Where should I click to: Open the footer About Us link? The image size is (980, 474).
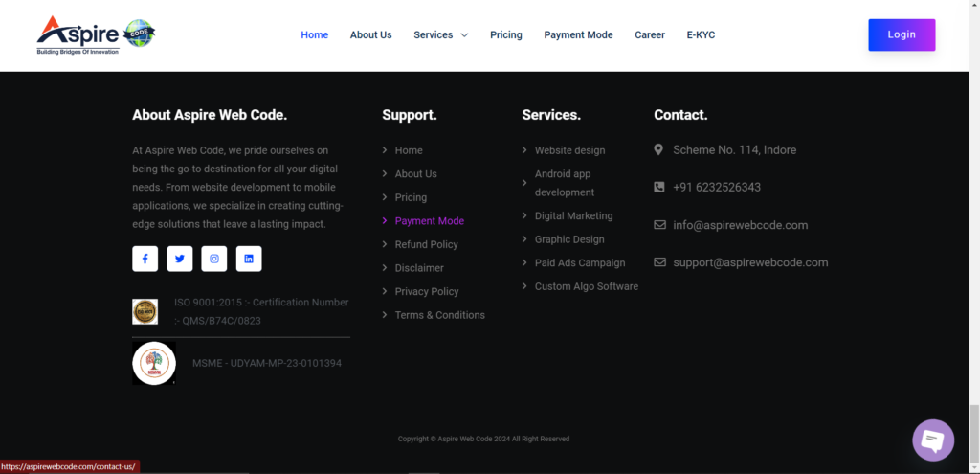click(x=415, y=174)
